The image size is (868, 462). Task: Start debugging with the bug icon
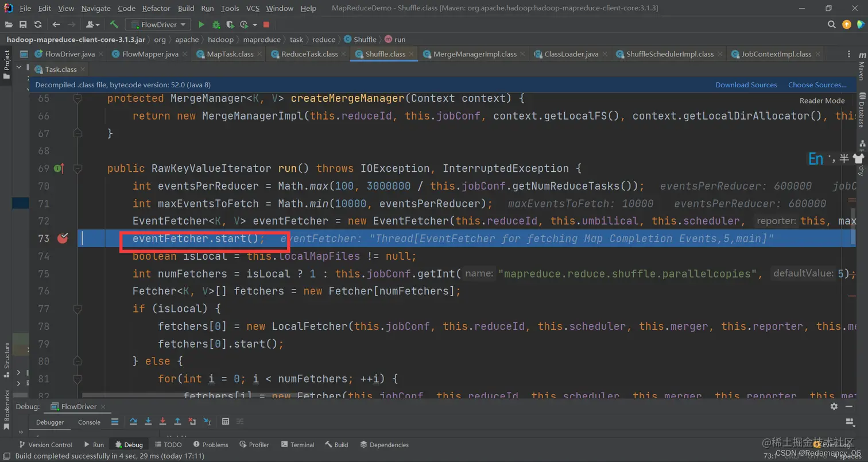[216, 25]
